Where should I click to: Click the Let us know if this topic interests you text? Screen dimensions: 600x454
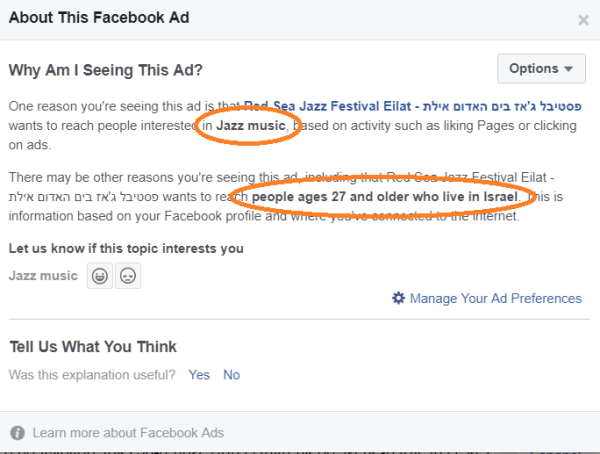coord(125,248)
